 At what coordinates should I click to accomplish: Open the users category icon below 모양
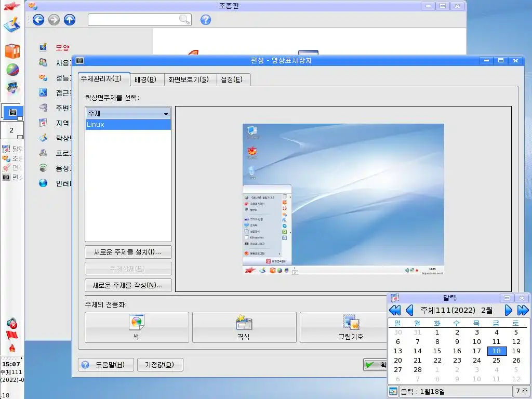point(43,62)
